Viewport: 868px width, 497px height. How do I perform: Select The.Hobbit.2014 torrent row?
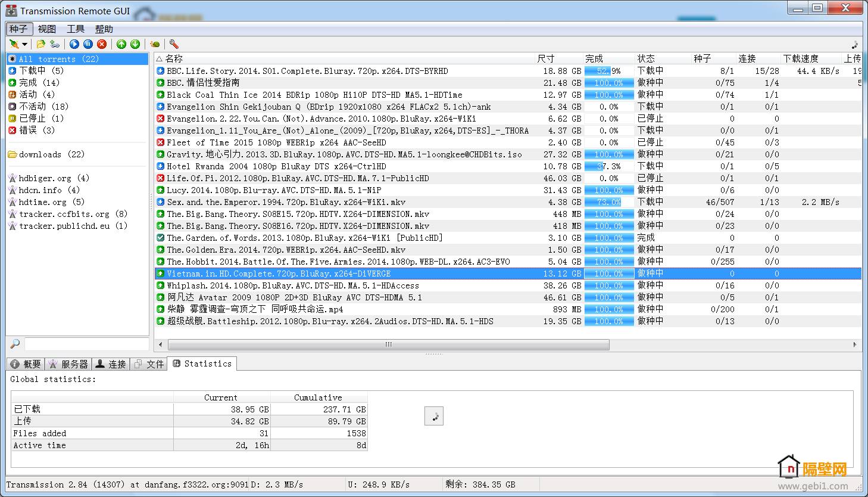click(508, 262)
